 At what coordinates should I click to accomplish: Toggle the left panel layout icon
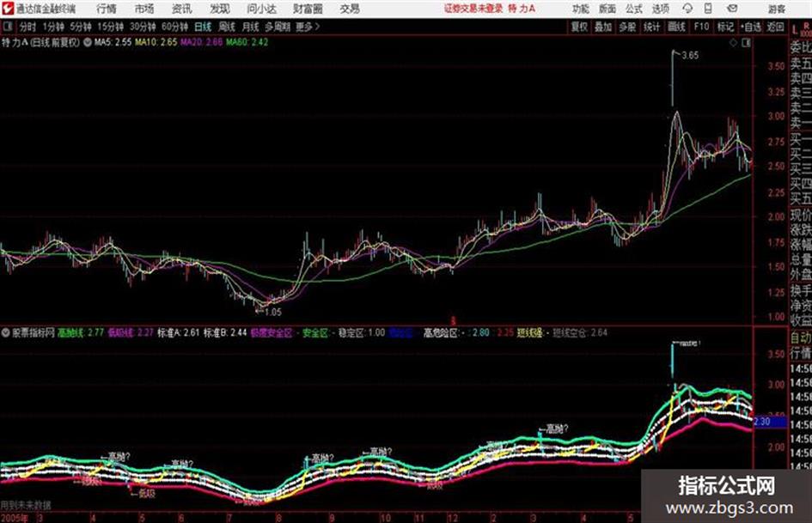(7, 27)
